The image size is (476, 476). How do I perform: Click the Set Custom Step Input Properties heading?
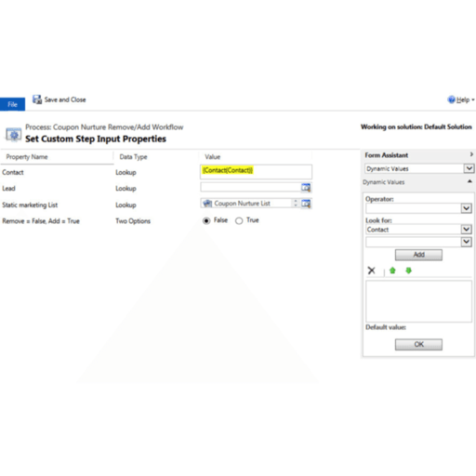tap(96, 139)
